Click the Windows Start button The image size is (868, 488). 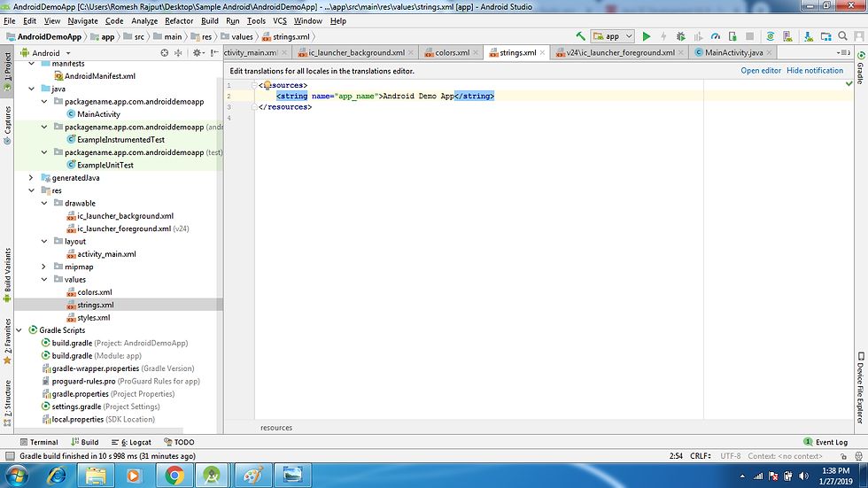(x=16, y=476)
